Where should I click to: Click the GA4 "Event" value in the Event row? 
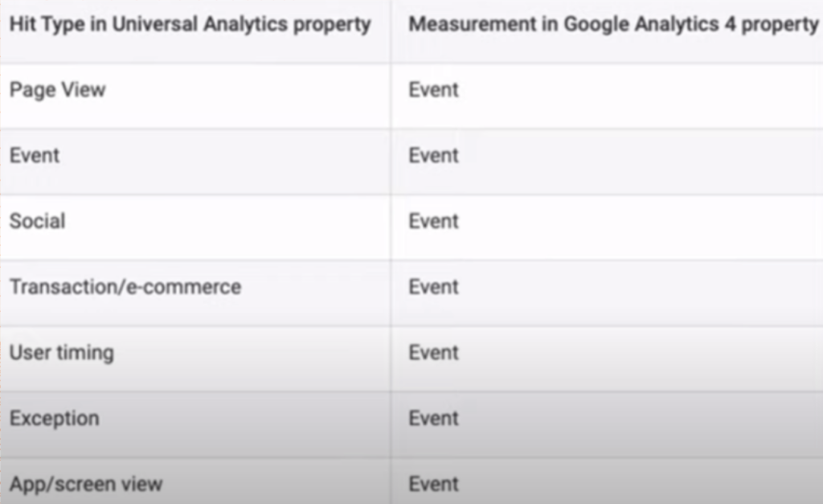coord(433,155)
